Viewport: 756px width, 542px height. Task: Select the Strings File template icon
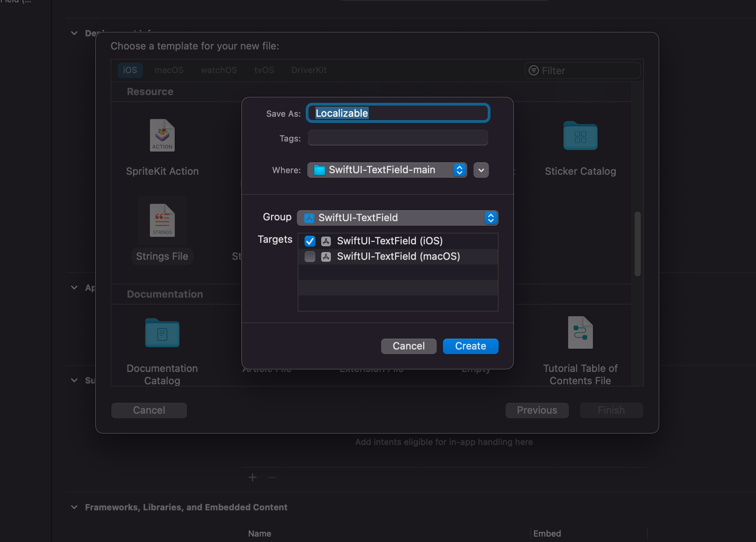coord(162,220)
